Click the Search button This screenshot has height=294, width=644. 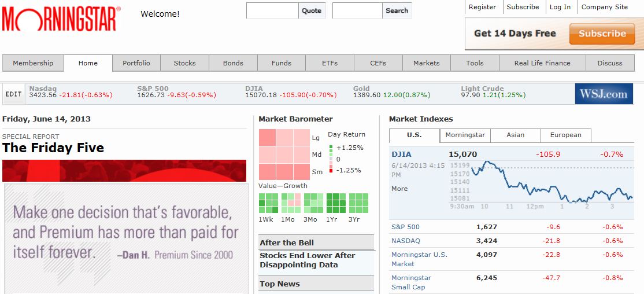pyautogui.click(x=397, y=10)
